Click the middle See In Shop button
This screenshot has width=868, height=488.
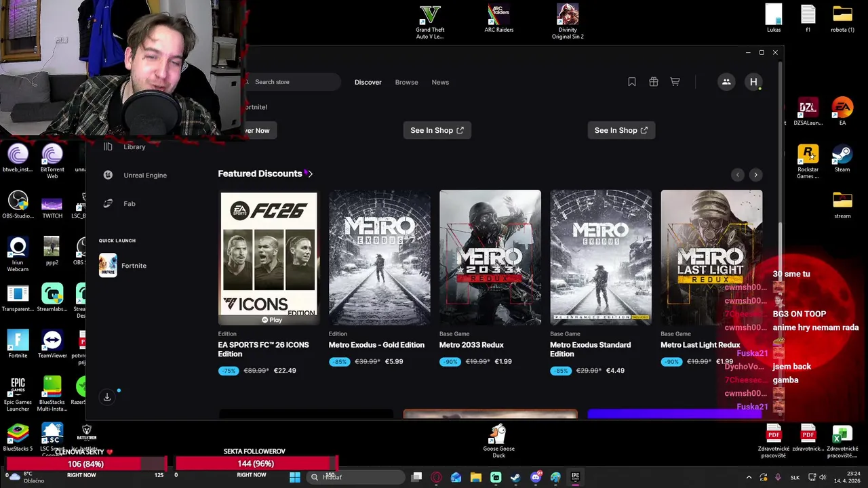(437, 130)
